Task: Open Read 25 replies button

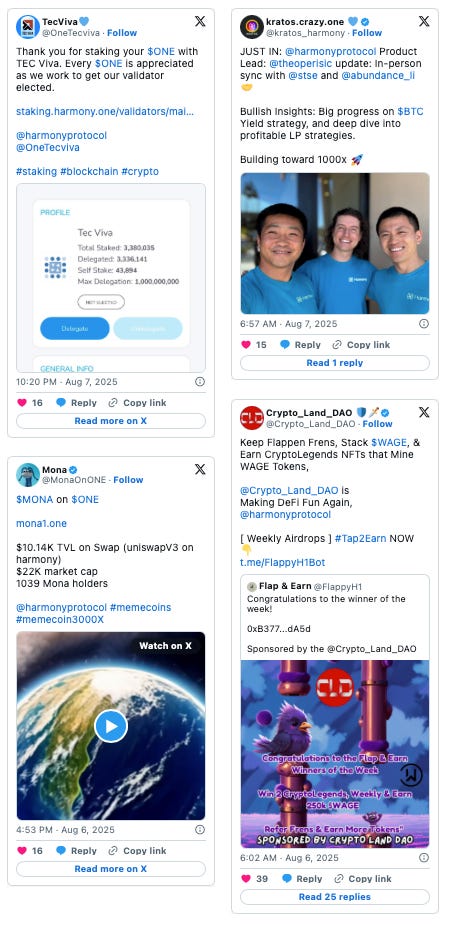Action: [334, 897]
